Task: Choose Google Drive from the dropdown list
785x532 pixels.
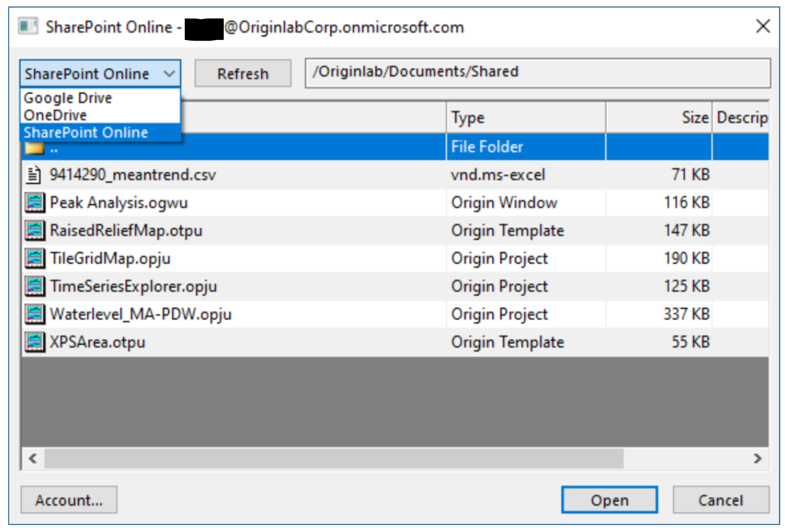Action: coord(68,98)
